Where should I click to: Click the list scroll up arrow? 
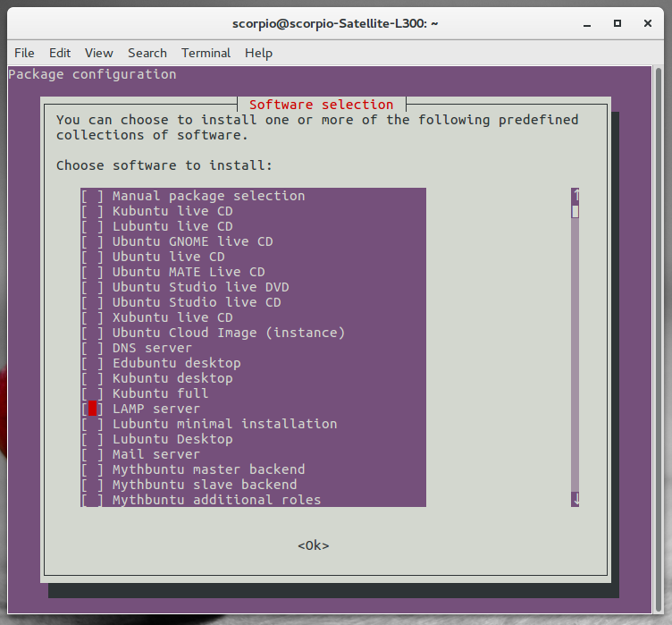tap(575, 195)
